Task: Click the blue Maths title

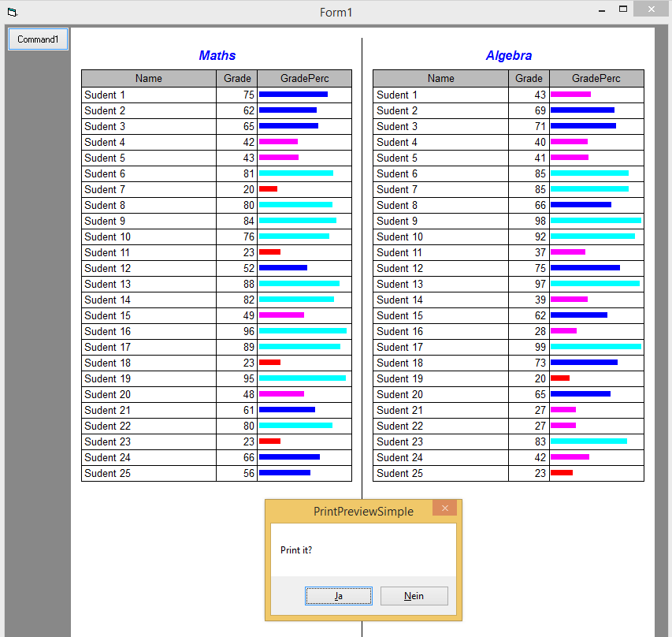Action: (x=217, y=55)
